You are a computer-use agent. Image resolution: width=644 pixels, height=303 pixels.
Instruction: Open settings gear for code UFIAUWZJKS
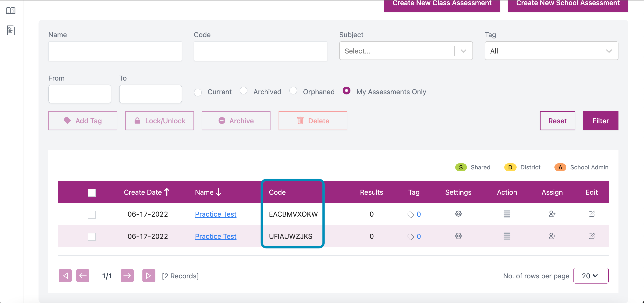tap(458, 236)
